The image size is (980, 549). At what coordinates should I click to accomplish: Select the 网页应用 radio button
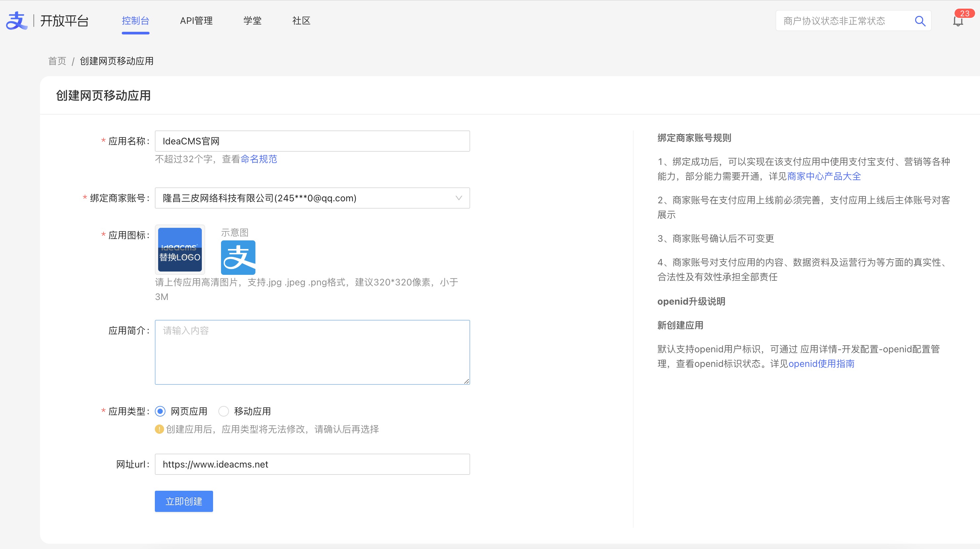160,411
